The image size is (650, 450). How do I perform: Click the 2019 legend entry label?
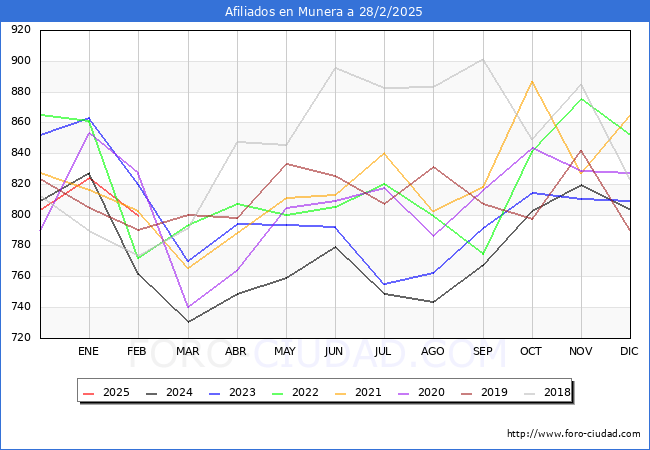click(x=494, y=392)
